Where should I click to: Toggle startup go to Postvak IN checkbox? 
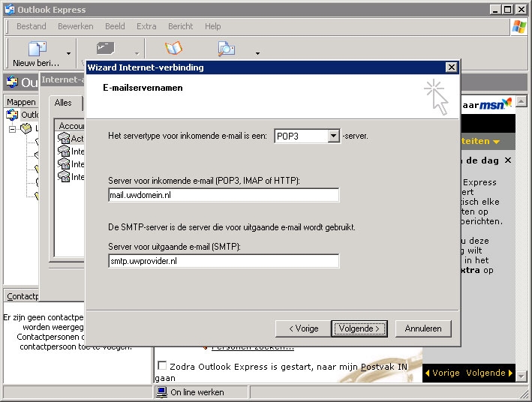162,366
